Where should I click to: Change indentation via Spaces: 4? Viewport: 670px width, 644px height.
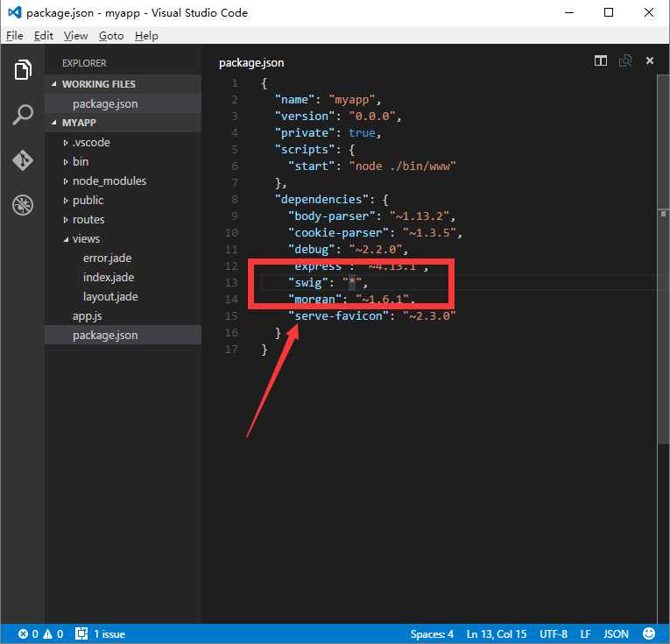click(432, 633)
